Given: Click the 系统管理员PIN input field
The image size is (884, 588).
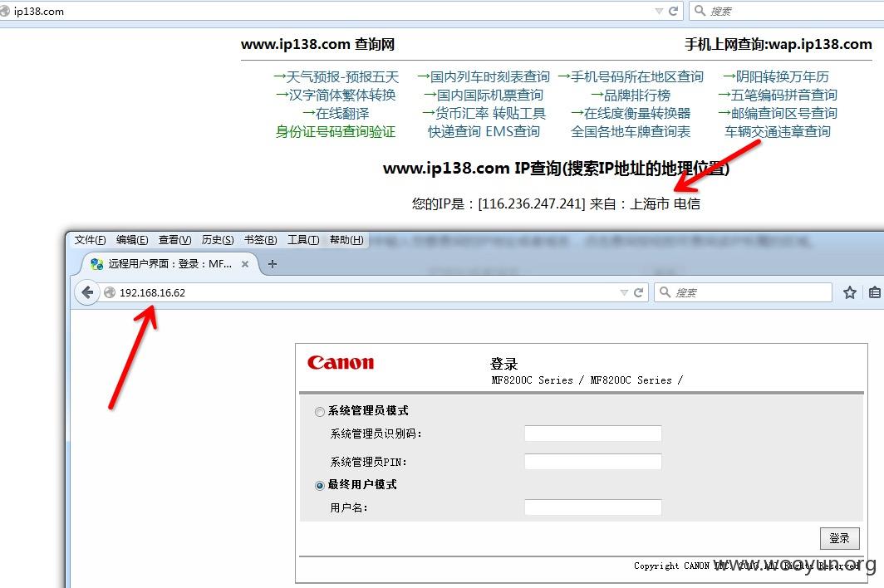Looking at the screenshot, I should pos(593,462).
